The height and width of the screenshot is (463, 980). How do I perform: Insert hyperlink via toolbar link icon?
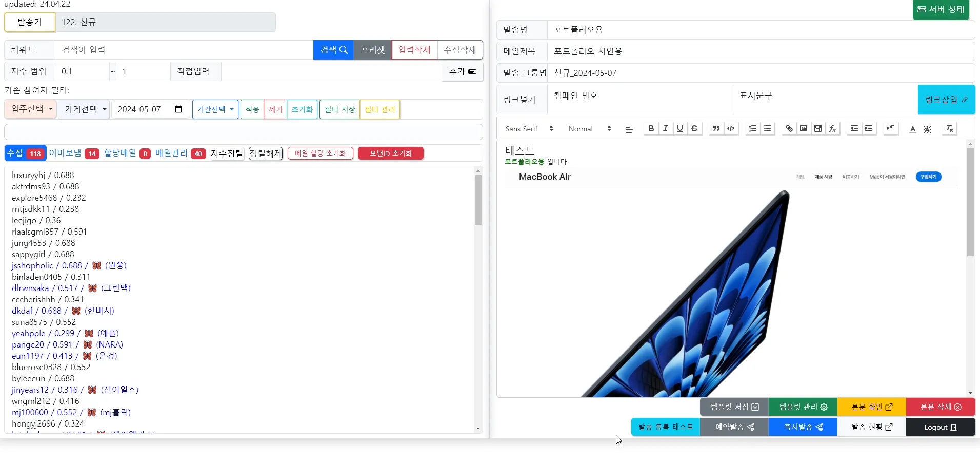point(789,129)
